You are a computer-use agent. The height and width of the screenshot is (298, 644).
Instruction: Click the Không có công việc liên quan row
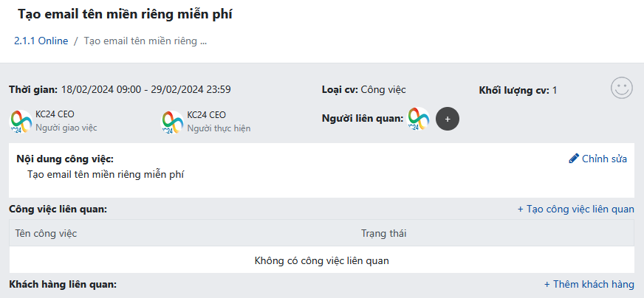(x=321, y=260)
